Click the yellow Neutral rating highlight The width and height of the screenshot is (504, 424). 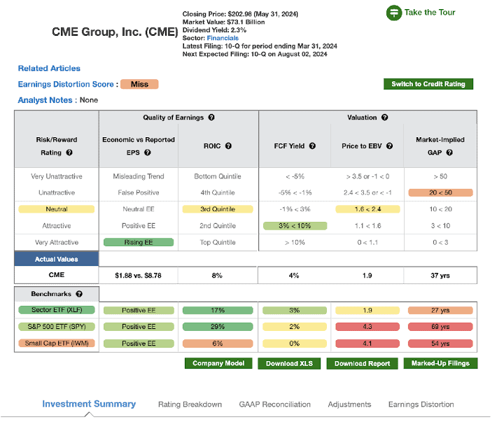[57, 209]
